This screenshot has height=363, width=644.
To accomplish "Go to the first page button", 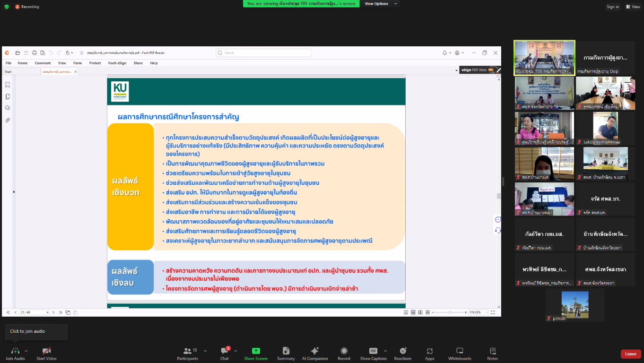I will click(8, 312).
